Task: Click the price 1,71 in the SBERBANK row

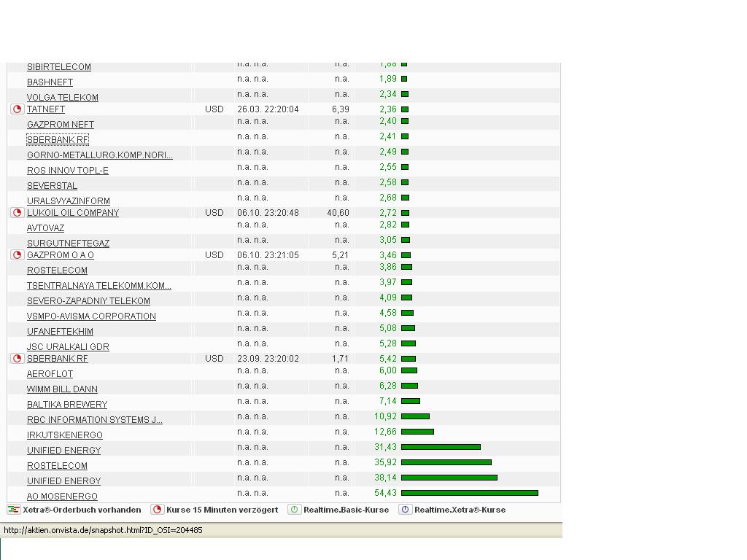Action: [x=341, y=358]
